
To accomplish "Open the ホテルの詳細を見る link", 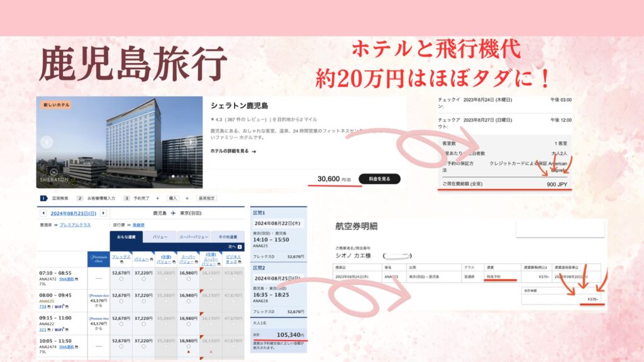I will point(233,151).
